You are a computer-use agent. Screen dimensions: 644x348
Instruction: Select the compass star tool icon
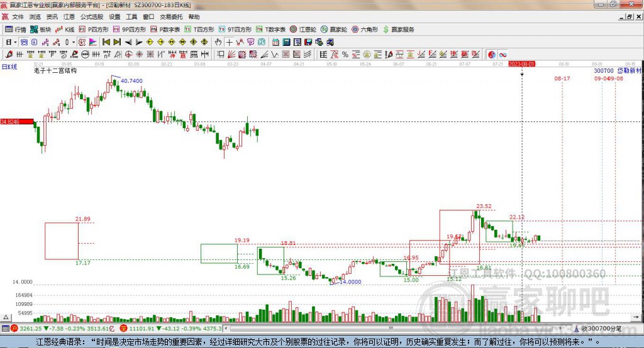point(139,55)
